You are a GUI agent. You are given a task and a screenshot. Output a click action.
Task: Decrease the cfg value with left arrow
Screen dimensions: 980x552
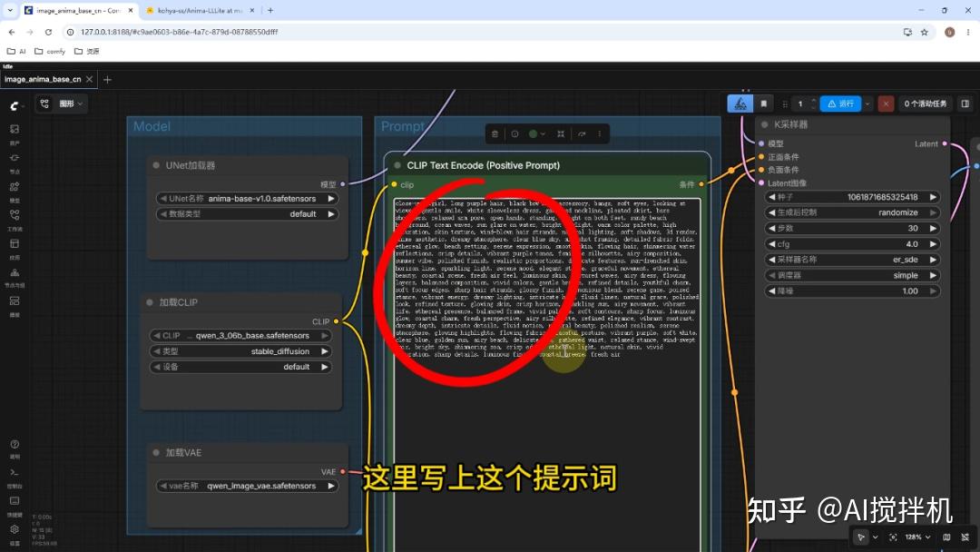(772, 244)
